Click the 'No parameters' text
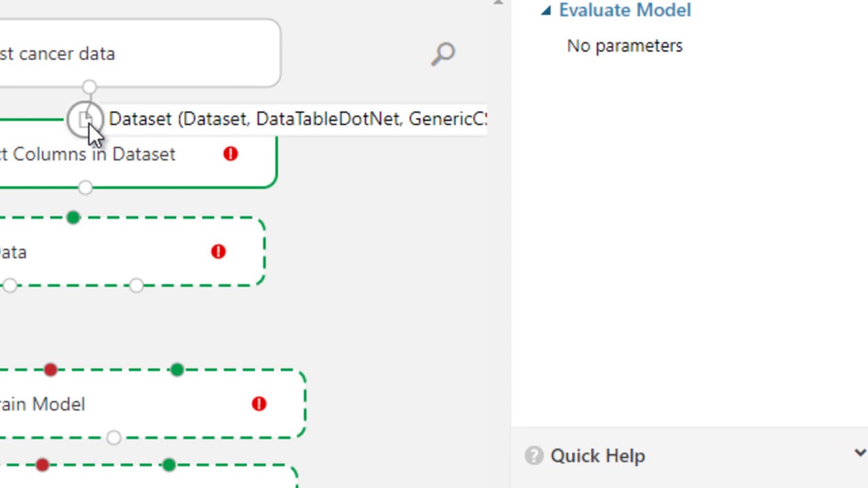 pos(625,45)
